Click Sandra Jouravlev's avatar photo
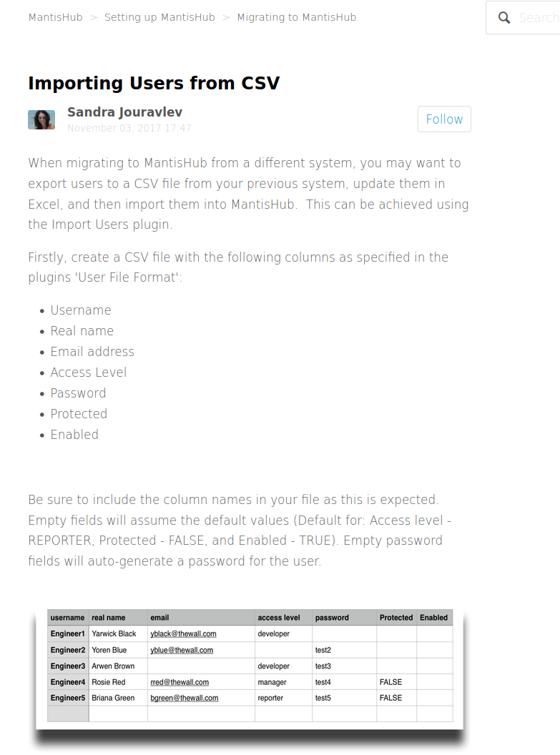The height and width of the screenshot is (755, 560). [x=41, y=120]
